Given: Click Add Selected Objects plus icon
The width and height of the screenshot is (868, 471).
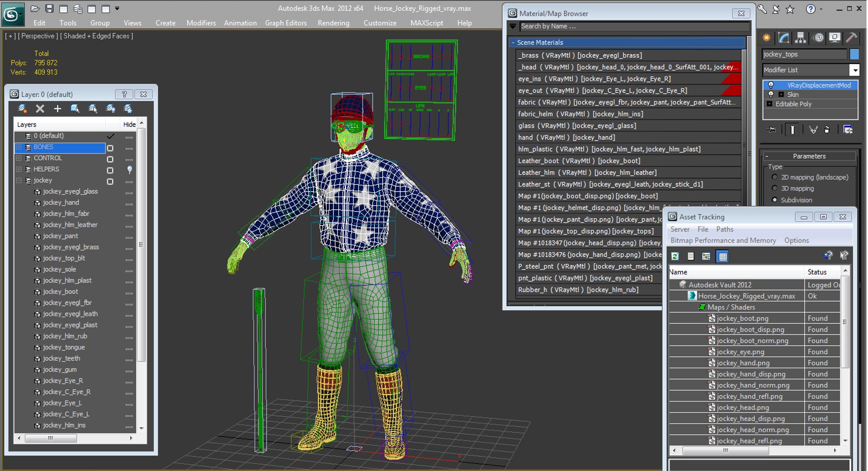Looking at the screenshot, I should [57, 108].
